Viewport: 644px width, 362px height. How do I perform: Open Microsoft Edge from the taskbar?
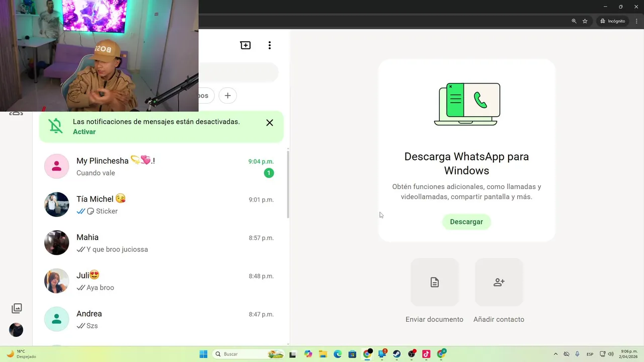[338, 354]
